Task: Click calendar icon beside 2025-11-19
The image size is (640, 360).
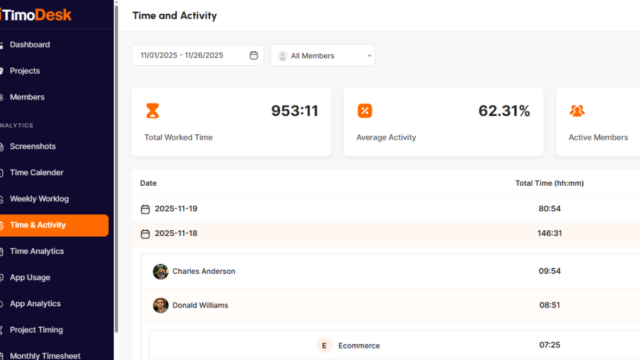Action: point(145,209)
